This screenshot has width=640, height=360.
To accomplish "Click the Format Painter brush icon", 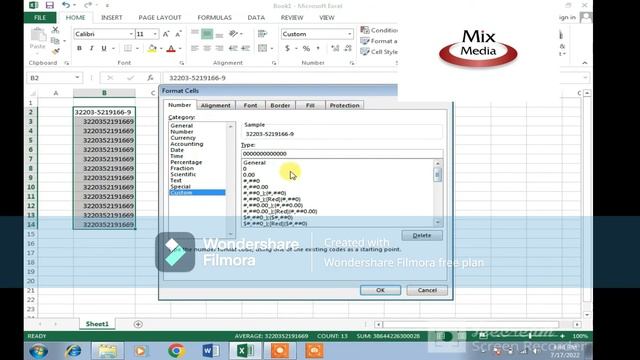I will click(x=56, y=51).
